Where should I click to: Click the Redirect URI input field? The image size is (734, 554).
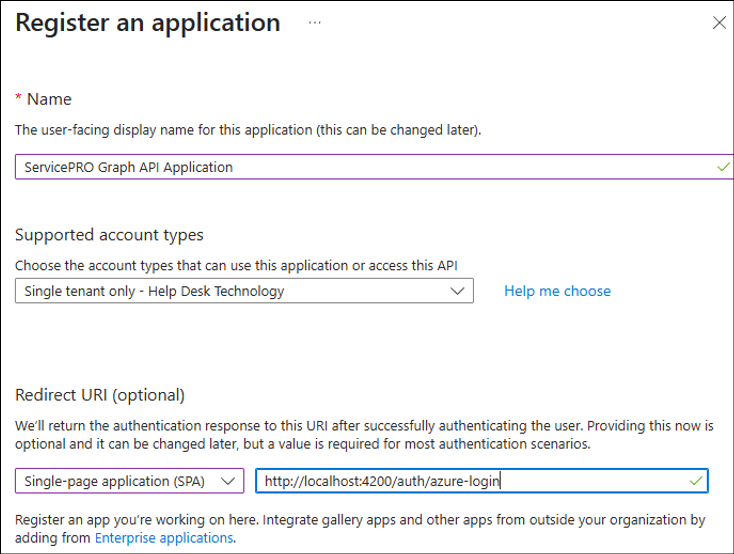tap(482, 481)
